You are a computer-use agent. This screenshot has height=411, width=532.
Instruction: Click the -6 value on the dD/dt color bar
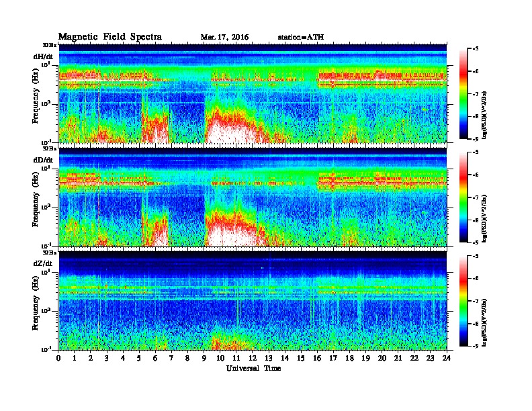pyautogui.click(x=476, y=175)
